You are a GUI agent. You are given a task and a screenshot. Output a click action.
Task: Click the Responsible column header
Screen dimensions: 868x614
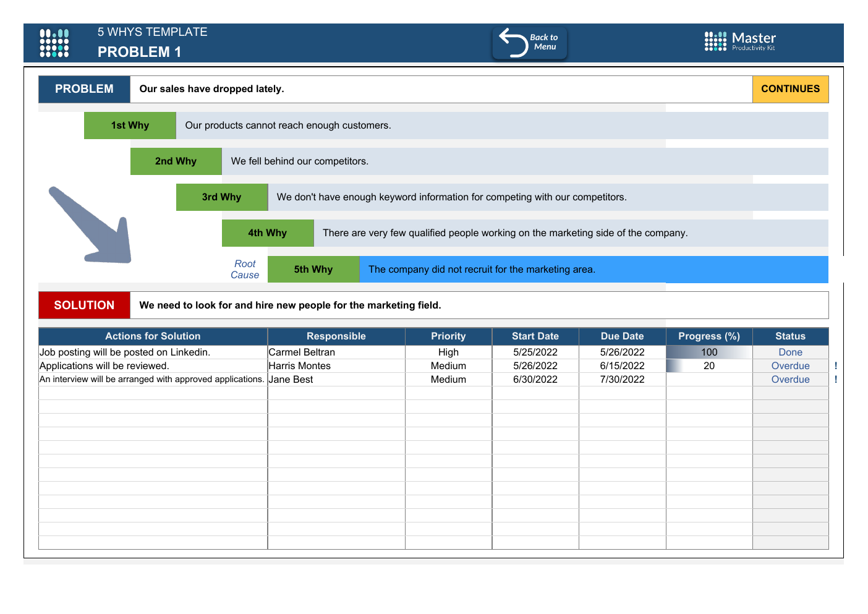coord(336,336)
